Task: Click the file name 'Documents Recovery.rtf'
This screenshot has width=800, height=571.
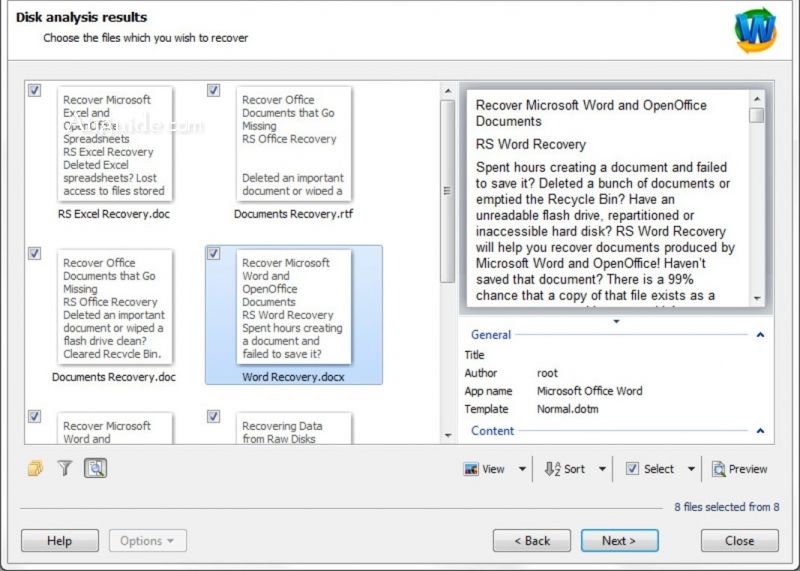Action: 293,214
